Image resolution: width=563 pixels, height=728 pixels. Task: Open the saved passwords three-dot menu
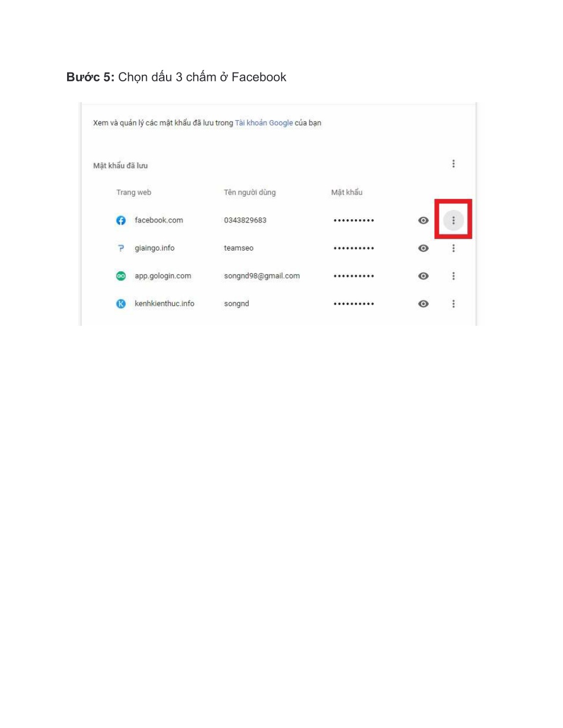[453, 164]
